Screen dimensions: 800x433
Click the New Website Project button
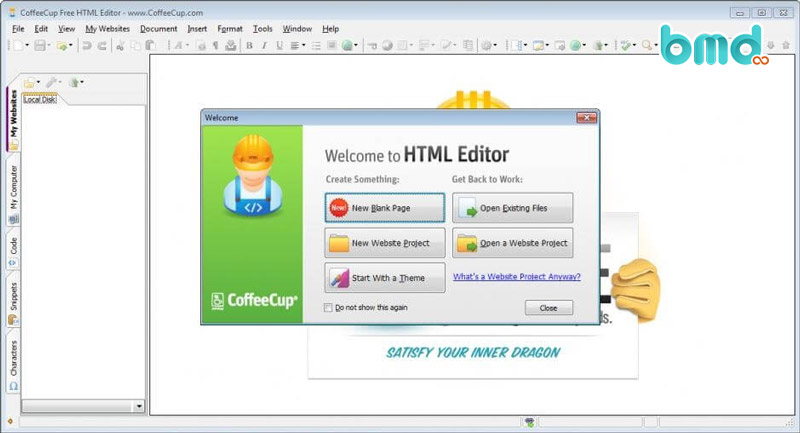point(385,243)
